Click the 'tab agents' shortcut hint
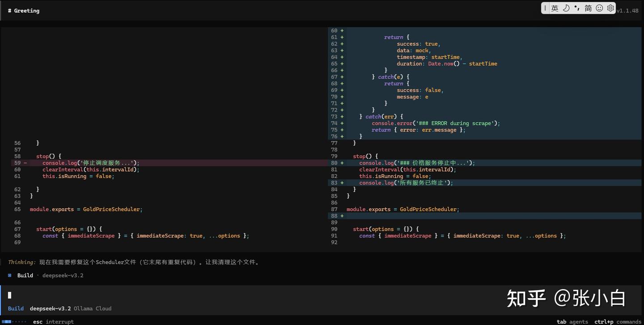 [572, 321]
